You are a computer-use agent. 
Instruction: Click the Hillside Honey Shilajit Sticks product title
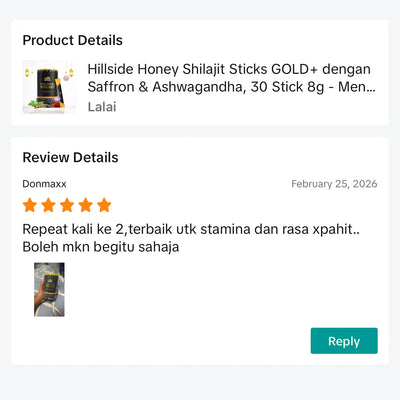[231, 78]
